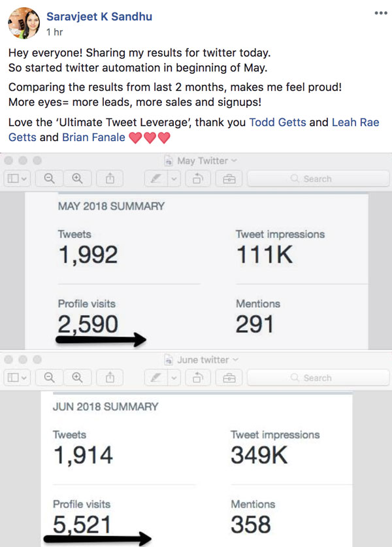
Task: Open the markup toolbox icon in May Twitter window
Action: [229, 178]
